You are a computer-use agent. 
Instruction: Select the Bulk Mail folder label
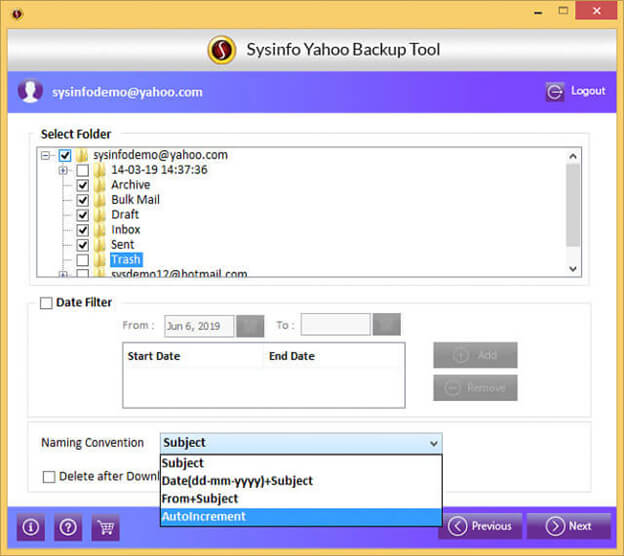135,200
